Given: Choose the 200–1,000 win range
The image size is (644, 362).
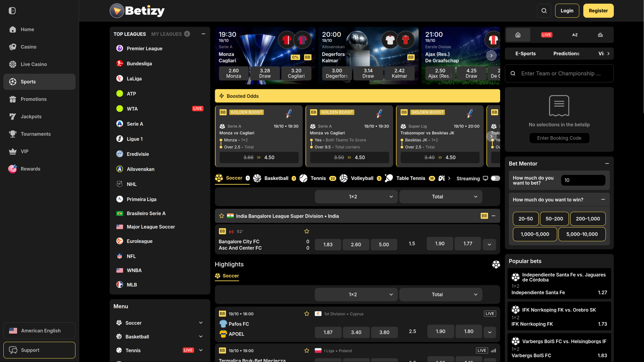Looking at the screenshot, I should [588, 219].
